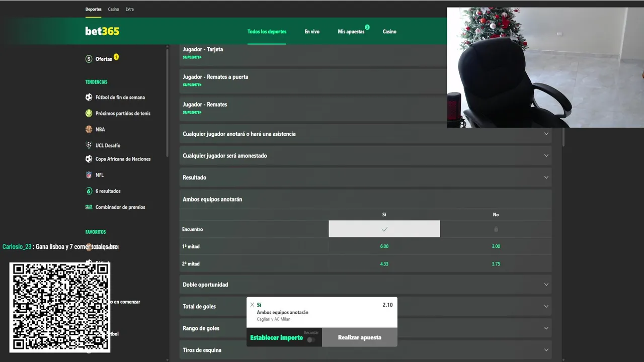Screen dimensions: 644x362
Task: Deselect the checked Sí cell for Encuentro
Action: coord(384,229)
